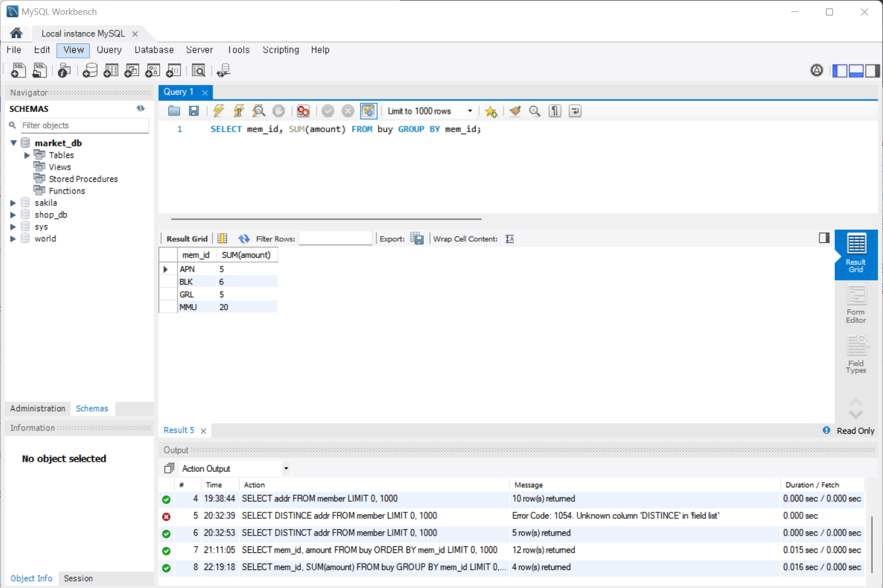The height and width of the screenshot is (588, 883).
Task: Open find panel magnifier in editor toolbar
Action: (x=535, y=111)
